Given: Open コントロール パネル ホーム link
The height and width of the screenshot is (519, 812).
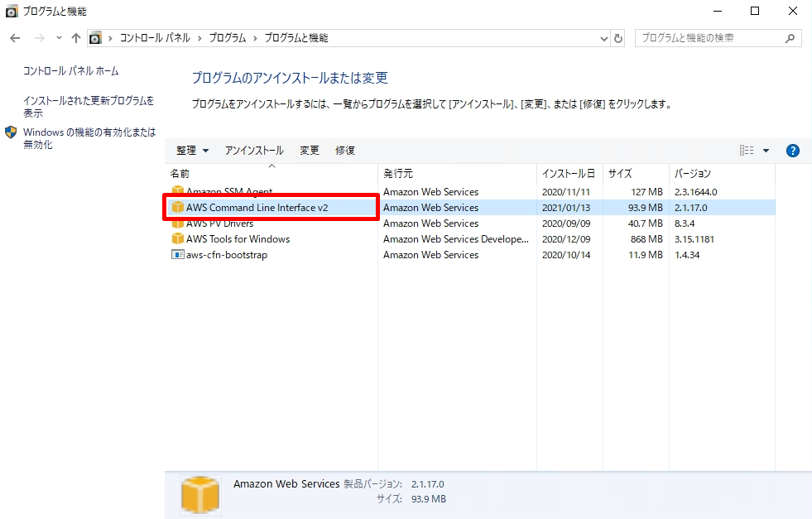Looking at the screenshot, I should coord(71,71).
